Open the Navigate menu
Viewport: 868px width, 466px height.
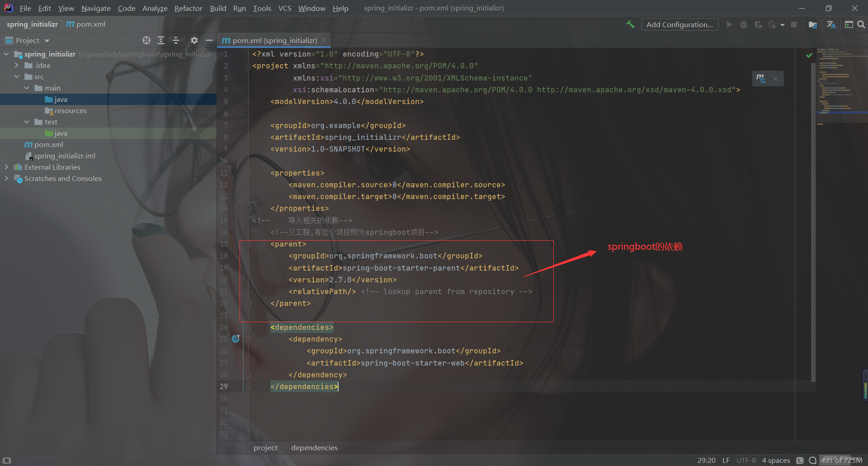(x=96, y=8)
